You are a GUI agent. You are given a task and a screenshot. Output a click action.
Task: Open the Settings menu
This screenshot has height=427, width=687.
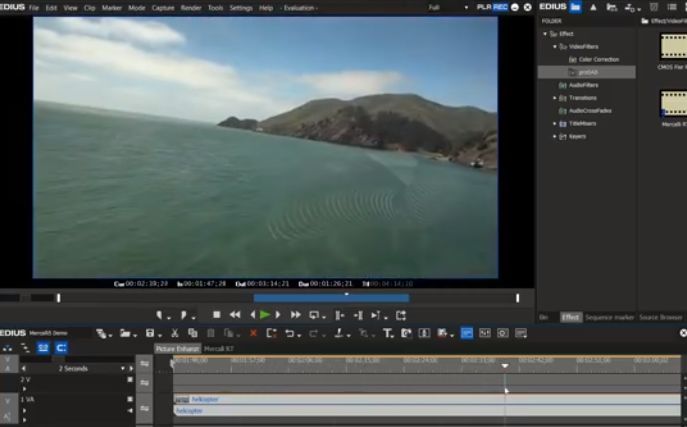click(x=241, y=8)
